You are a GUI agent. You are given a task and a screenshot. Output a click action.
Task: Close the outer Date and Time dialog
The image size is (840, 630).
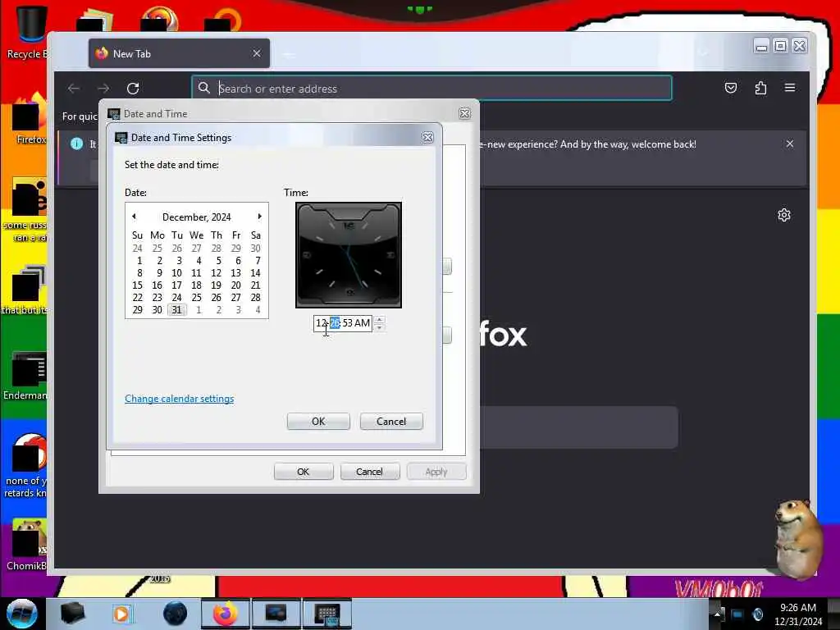(464, 113)
